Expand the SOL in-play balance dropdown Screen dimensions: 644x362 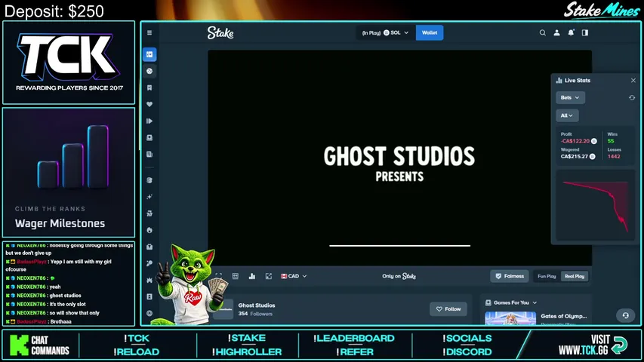(385, 33)
